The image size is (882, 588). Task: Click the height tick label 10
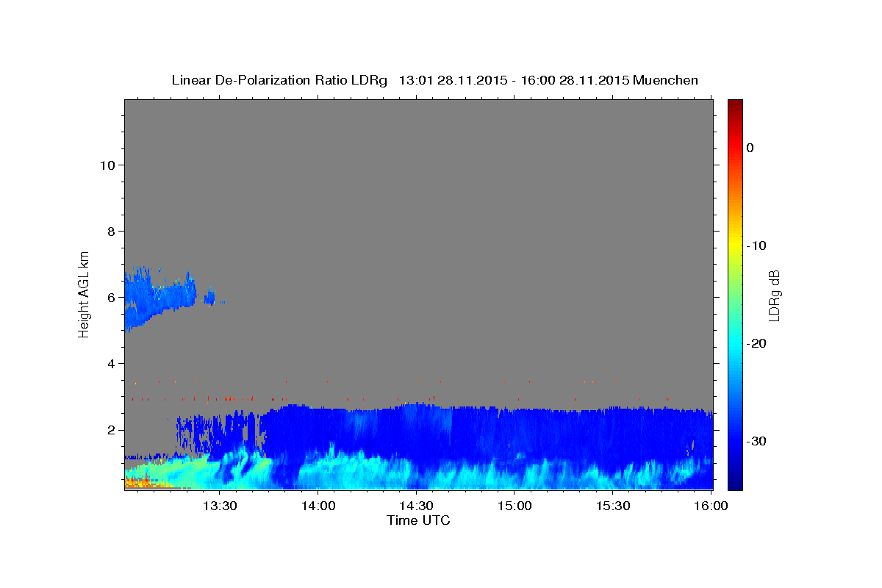click(x=107, y=165)
